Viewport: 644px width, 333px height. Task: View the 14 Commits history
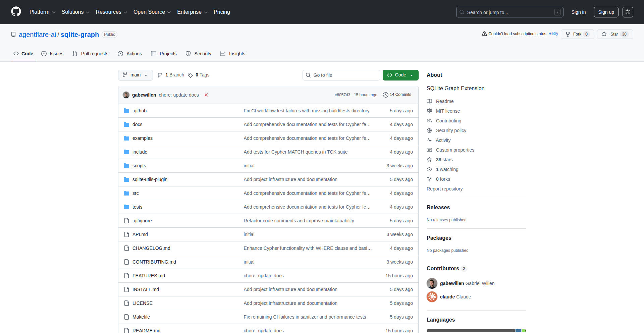click(x=397, y=95)
